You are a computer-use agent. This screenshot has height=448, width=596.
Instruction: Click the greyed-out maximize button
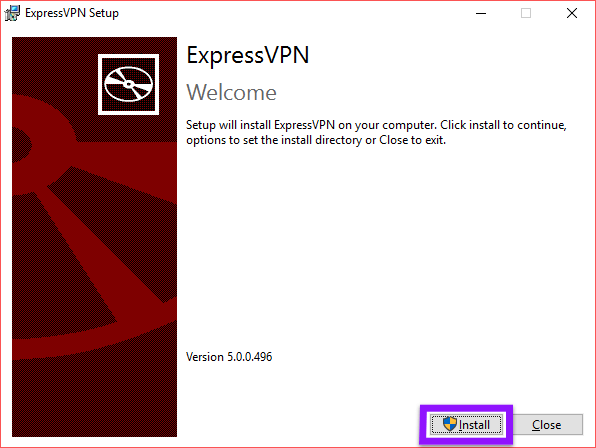526,13
